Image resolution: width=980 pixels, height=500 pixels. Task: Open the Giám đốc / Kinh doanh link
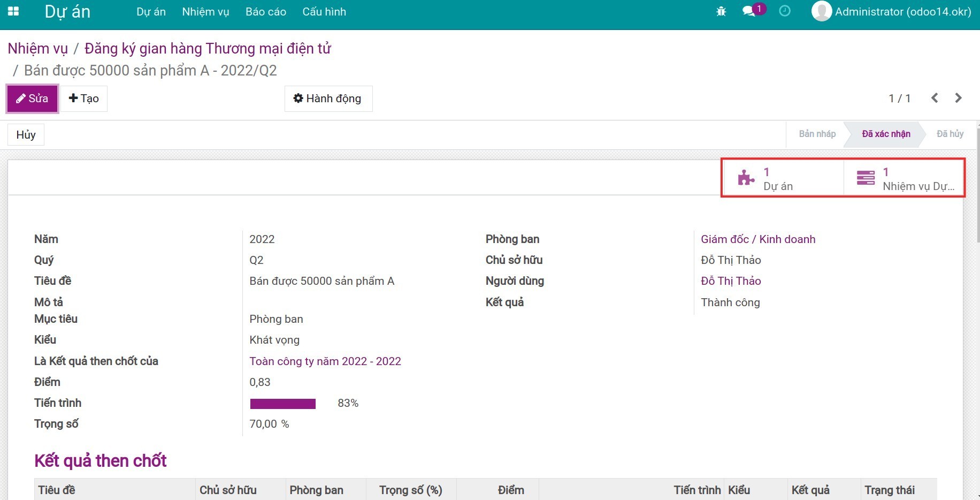click(758, 239)
